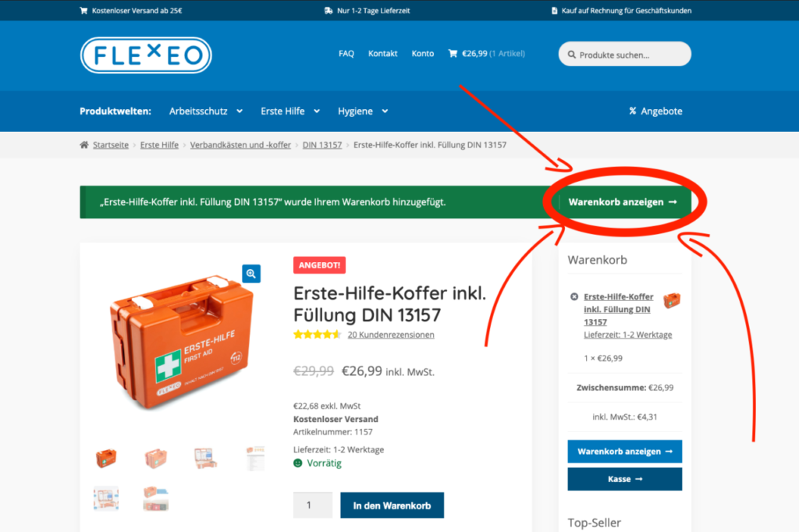Viewport: 799px width, 532px height.
Task: Click the green banner's Warenkorb anzeigen link
Action: point(623,202)
